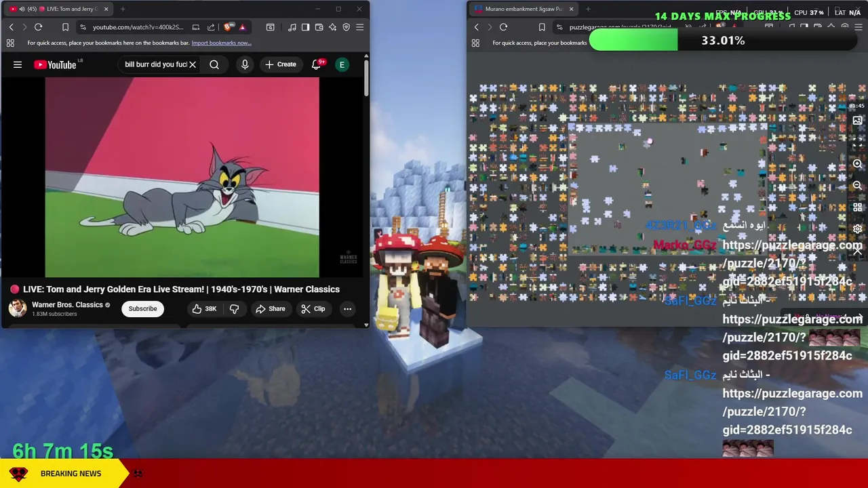
Task: Click the YouTube logo
Action: point(55,64)
